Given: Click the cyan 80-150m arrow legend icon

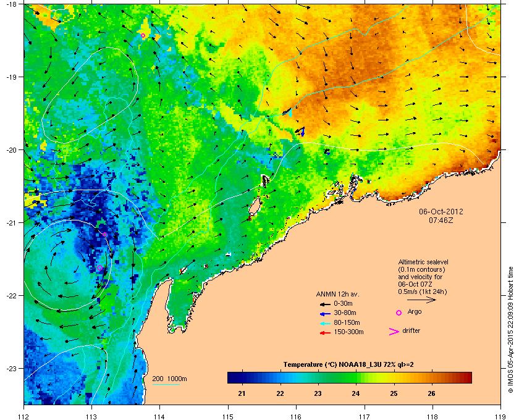Looking at the screenshot, I should pos(326,324).
